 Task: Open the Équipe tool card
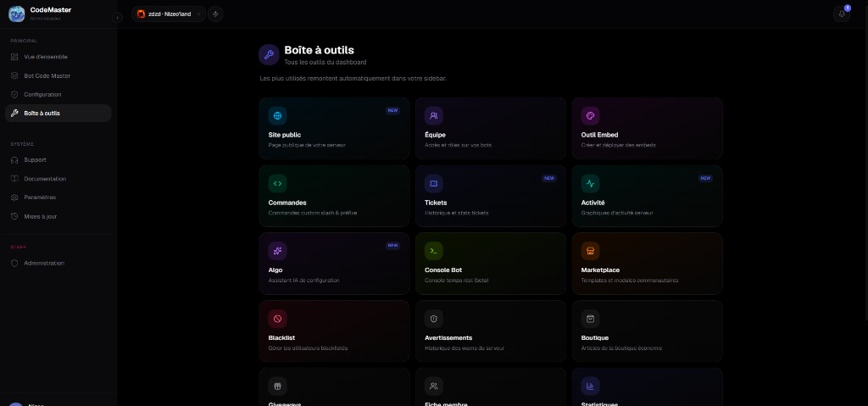491,129
